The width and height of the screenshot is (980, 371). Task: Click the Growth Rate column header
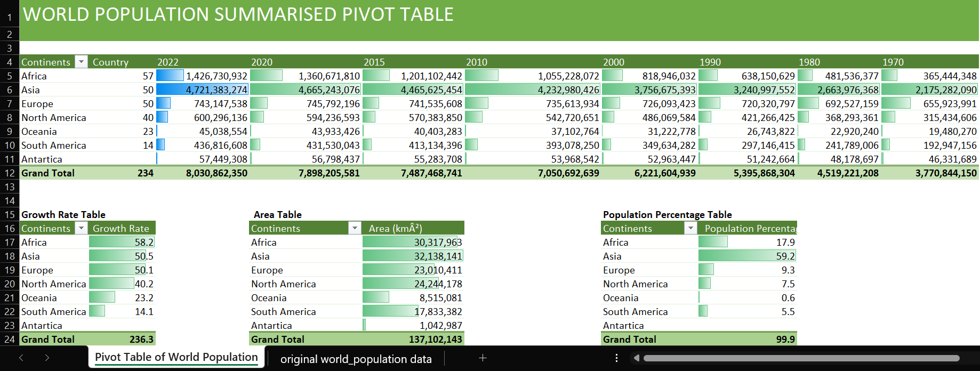click(122, 228)
